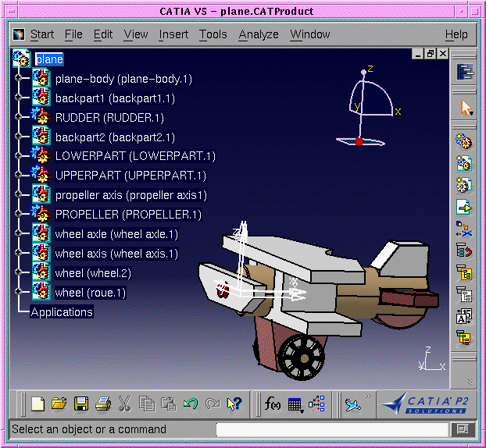Image resolution: width=486 pixels, height=448 pixels.
Task: Click the Design Table icon
Action: pyautogui.click(x=295, y=404)
